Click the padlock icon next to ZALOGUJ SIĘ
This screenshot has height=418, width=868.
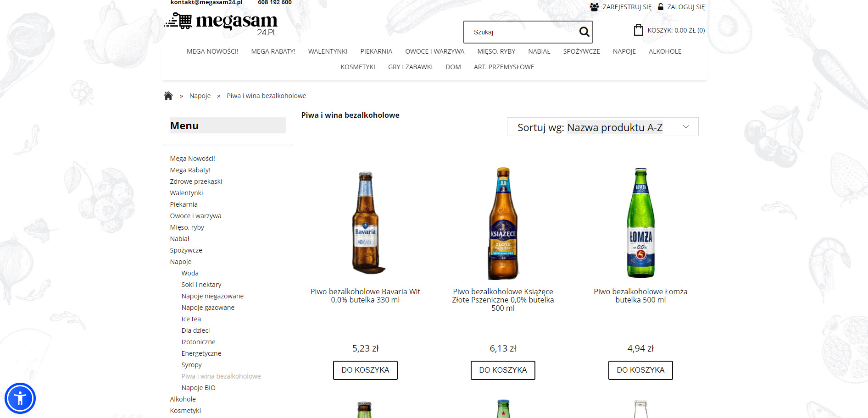pyautogui.click(x=661, y=6)
